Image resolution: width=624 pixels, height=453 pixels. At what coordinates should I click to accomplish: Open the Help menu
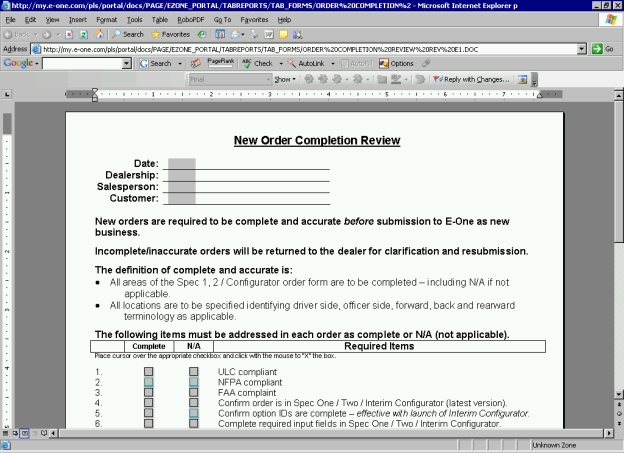tap(284, 20)
